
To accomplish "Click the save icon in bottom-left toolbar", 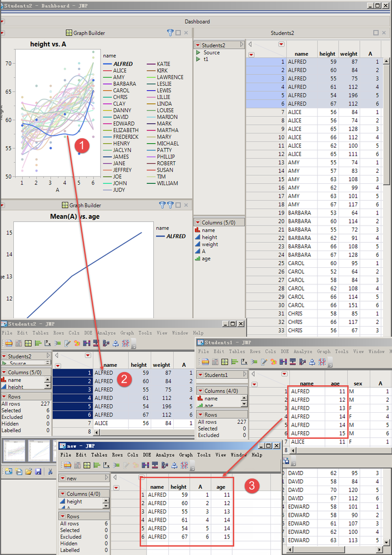I will pos(38,472).
